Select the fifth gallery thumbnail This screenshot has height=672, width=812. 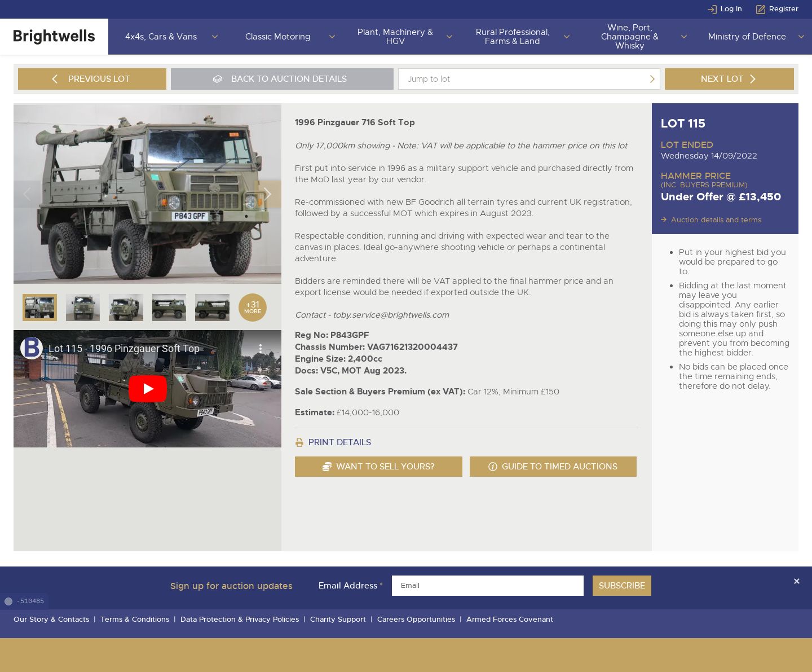point(212,308)
